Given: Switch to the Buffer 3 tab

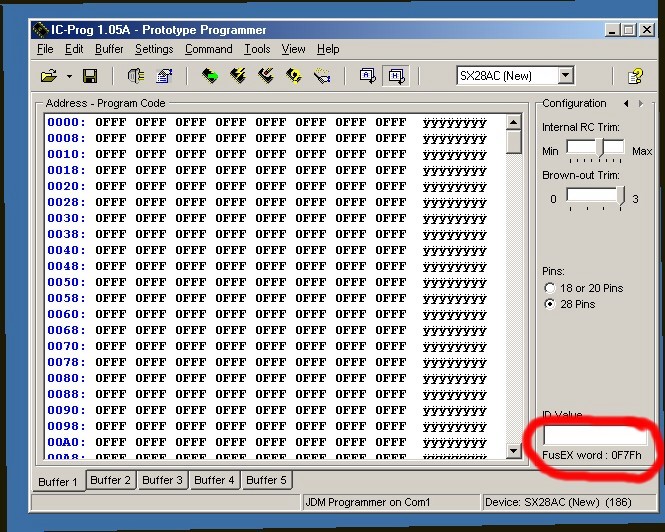Looking at the screenshot, I should (x=163, y=480).
